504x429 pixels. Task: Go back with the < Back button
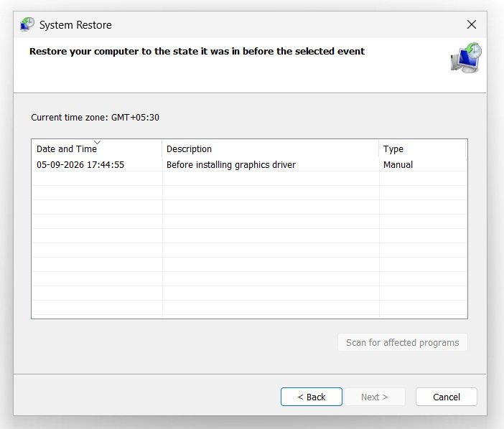312,397
